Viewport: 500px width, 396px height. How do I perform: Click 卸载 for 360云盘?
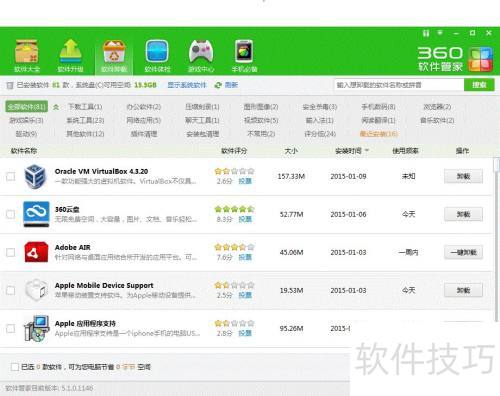463,214
